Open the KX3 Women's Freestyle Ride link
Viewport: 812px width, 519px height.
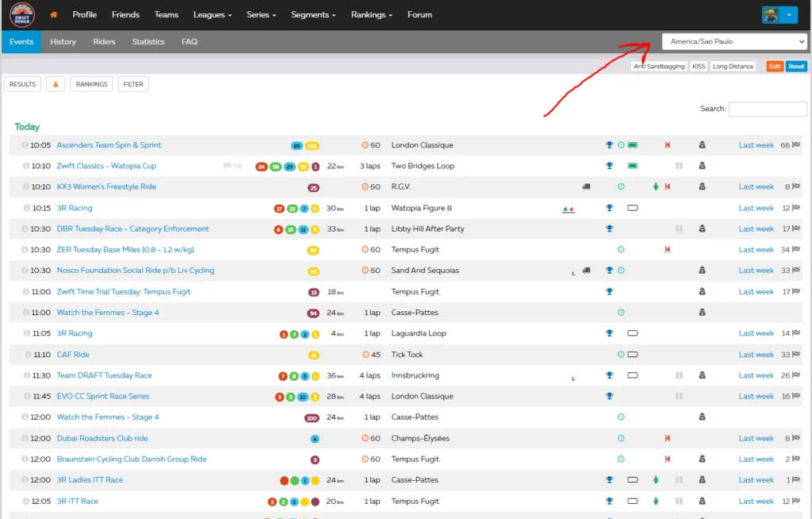(x=106, y=186)
